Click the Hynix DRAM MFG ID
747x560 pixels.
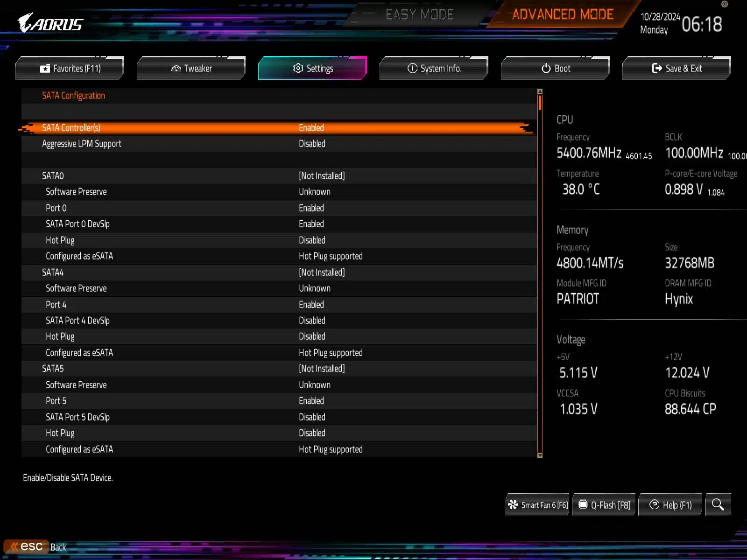(679, 299)
